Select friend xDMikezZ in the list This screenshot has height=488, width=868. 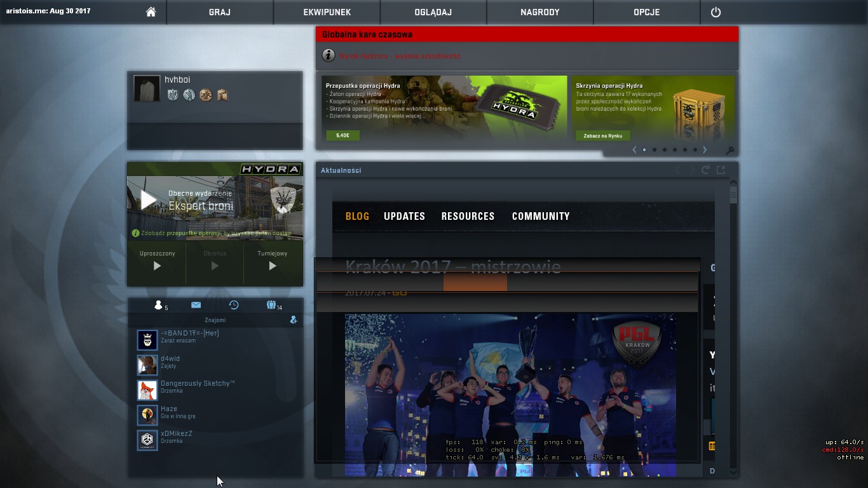(x=215, y=440)
